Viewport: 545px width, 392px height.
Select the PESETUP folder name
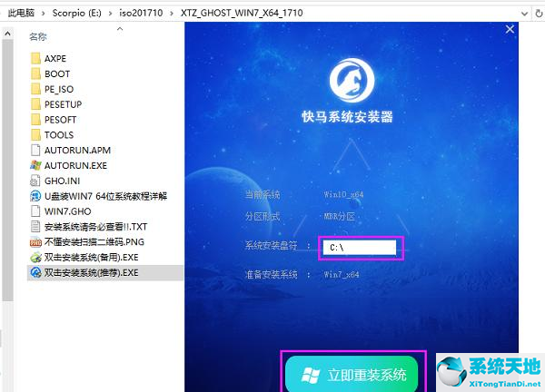pos(64,104)
